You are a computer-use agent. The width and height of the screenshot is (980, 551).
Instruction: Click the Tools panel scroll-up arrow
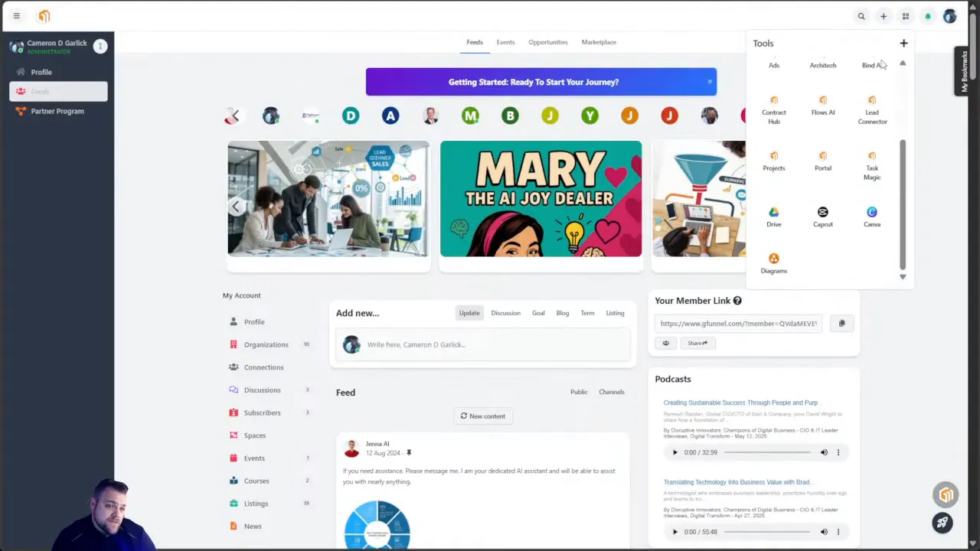[903, 63]
